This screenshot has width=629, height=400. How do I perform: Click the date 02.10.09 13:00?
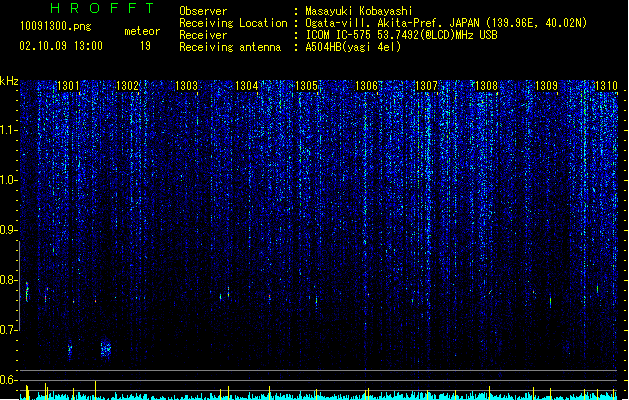click(61, 46)
